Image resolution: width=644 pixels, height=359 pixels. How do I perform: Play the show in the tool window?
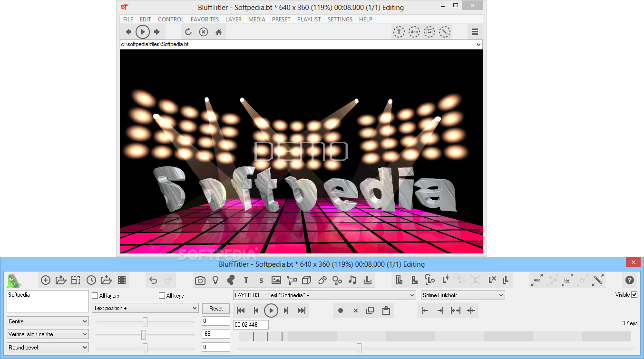tap(271, 310)
